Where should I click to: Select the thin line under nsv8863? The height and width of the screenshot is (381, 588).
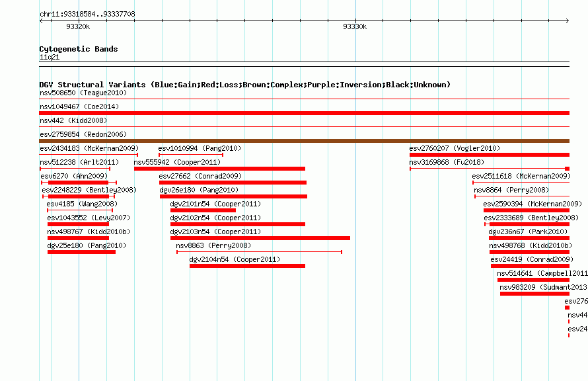pyautogui.click(x=259, y=252)
